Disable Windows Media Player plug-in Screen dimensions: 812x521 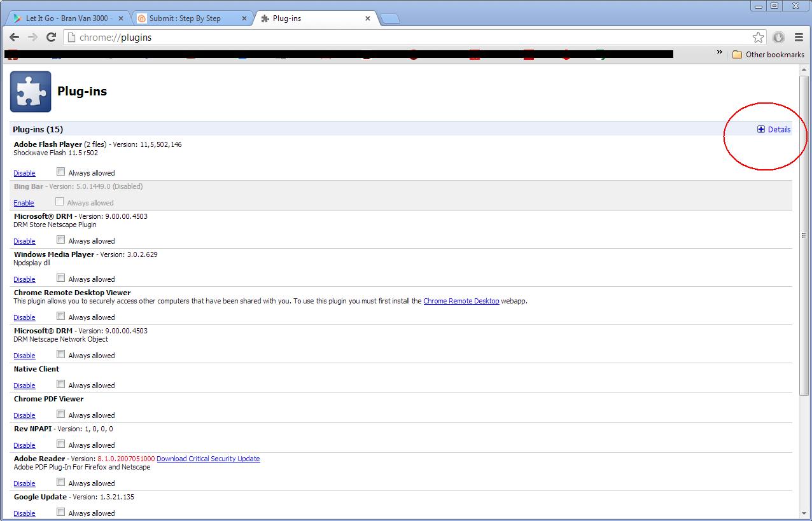click(24, 279)
